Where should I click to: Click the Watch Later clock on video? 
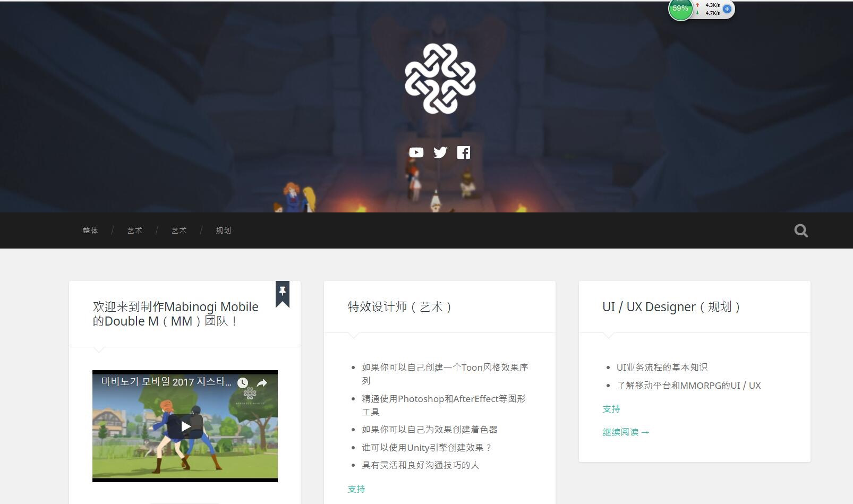tap(243, 382)
